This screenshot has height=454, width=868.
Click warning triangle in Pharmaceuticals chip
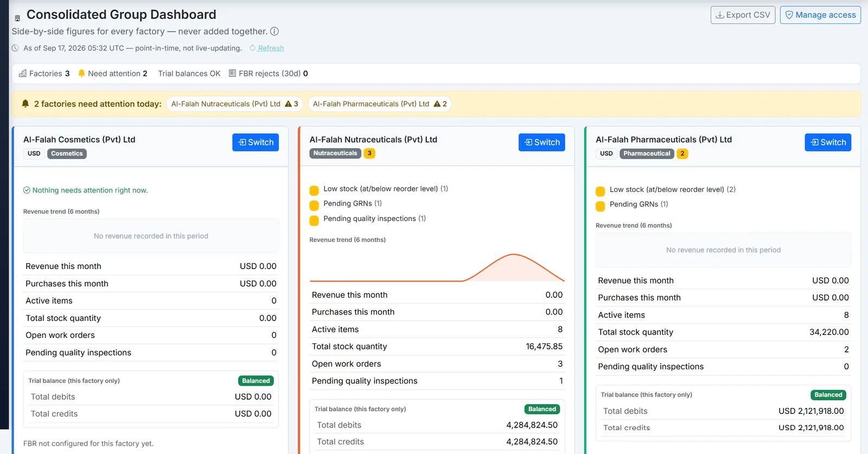pos(437,104)
